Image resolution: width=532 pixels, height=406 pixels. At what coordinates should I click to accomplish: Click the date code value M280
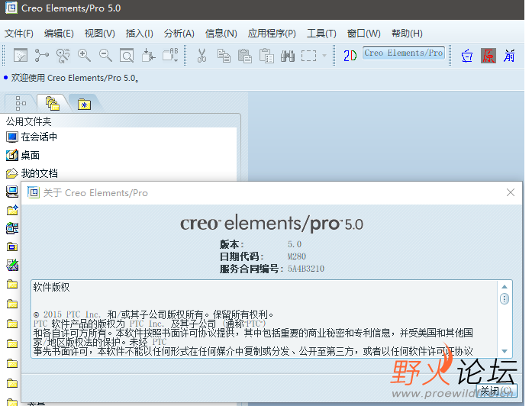tap(297, 256)
